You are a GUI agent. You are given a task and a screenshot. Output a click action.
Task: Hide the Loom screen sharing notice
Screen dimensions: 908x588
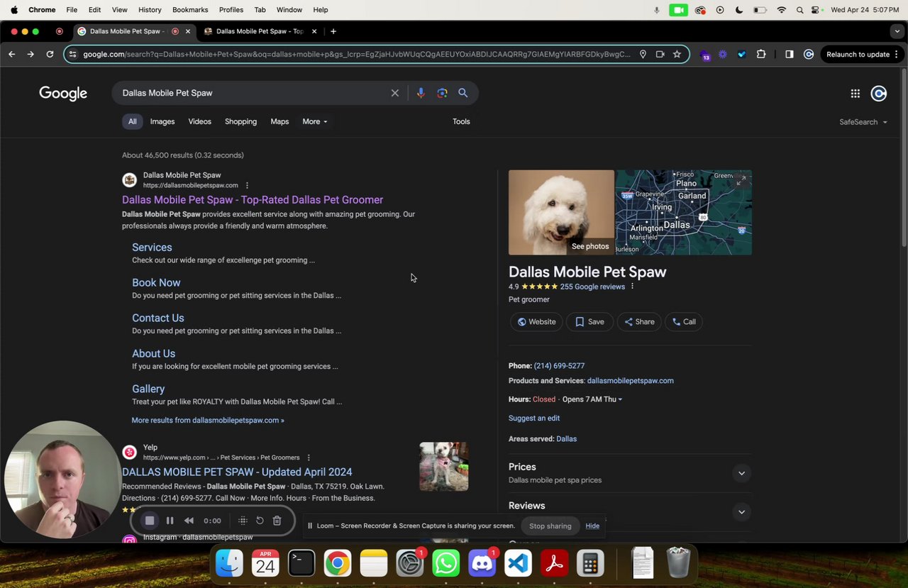tap(592, 526)
